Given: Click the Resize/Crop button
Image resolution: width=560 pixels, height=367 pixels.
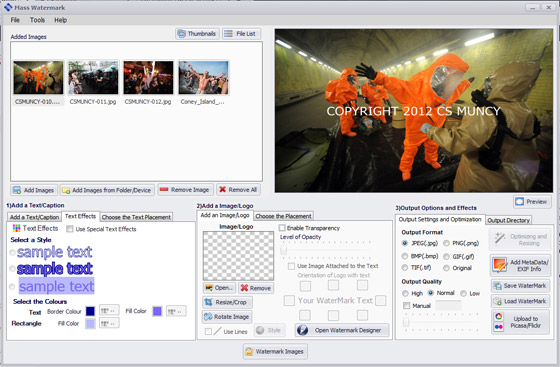Looking at the screenshot, I should [x=227, y=302].
